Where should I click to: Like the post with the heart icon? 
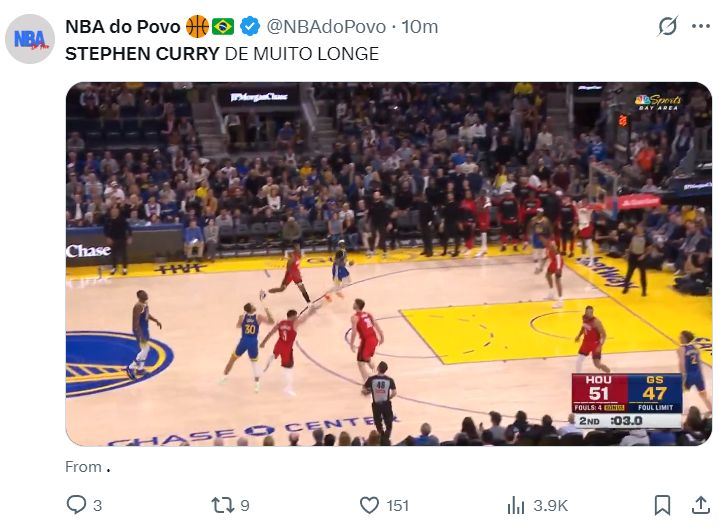pos(369,505)
